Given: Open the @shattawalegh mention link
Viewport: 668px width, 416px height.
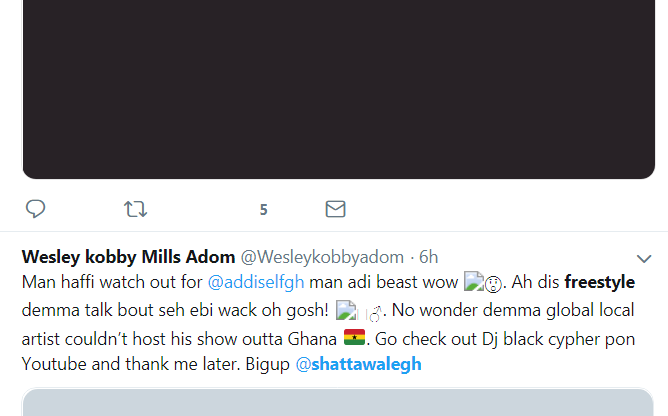Looking at the screenshot, I should tap(358, 364).
